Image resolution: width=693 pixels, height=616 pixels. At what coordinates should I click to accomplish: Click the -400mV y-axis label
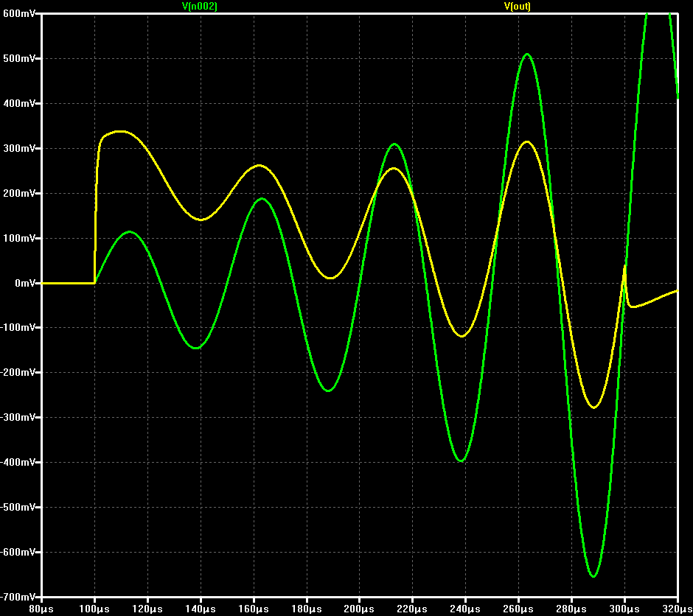coord(18,462)
